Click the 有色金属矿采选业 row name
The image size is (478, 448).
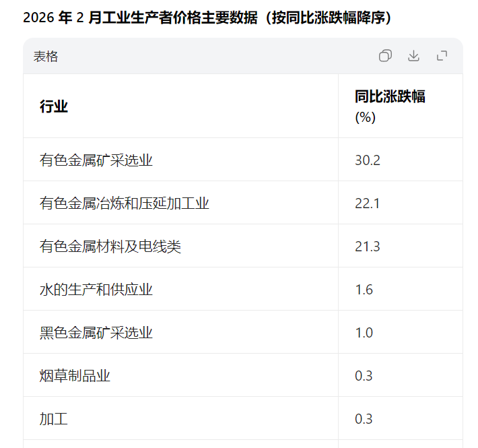[x=96, y=160]
